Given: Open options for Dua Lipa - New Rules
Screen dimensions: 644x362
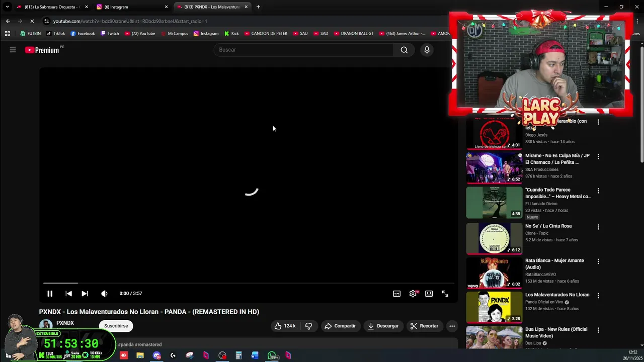Looking at the screenshot, I should 598,330.
